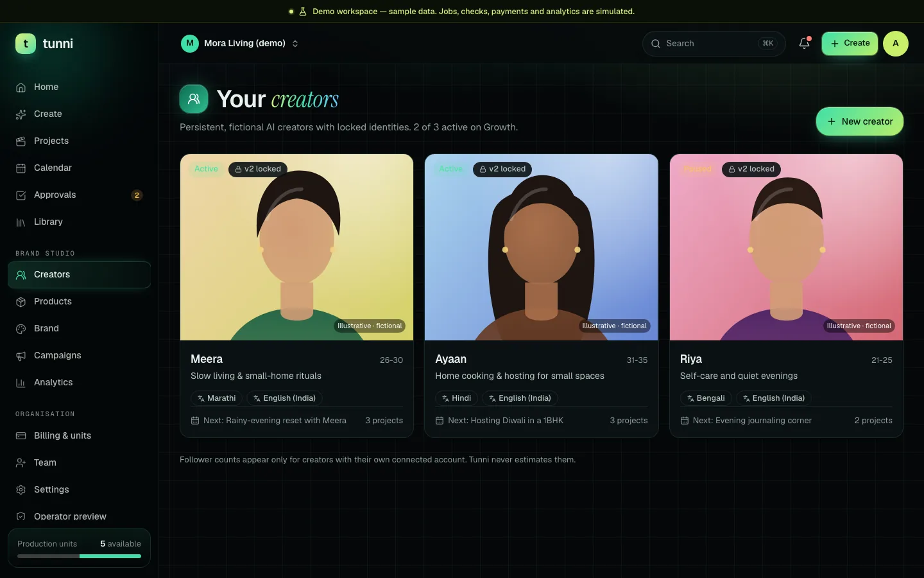Click the Projects sidebar icon

click(x=21, y=141)
